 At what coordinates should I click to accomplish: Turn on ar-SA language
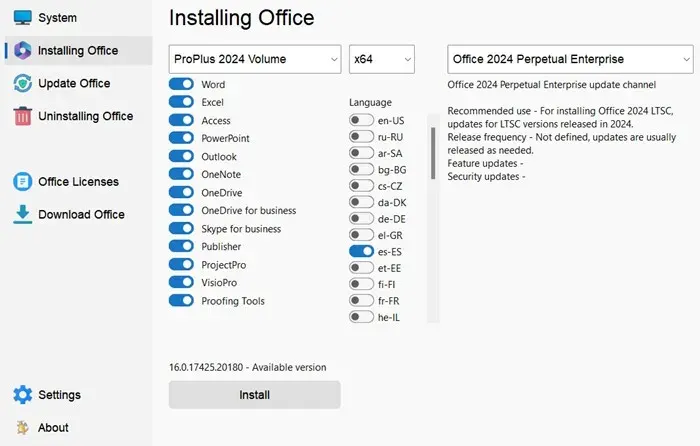point(361,153)
